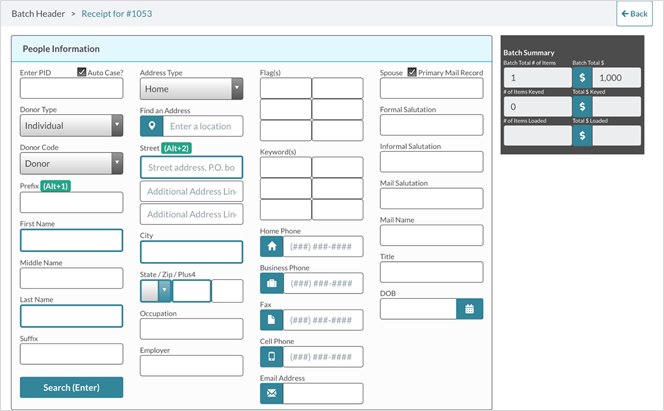The image size is (664, 411).
Task: Click the Batch Header breadcrumb
Action: [x=38, y=14]
